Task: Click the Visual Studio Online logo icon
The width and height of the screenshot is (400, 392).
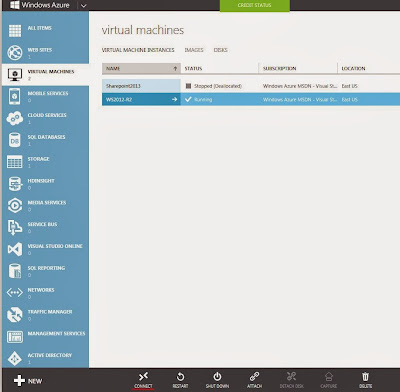Action: coord(15,249)
